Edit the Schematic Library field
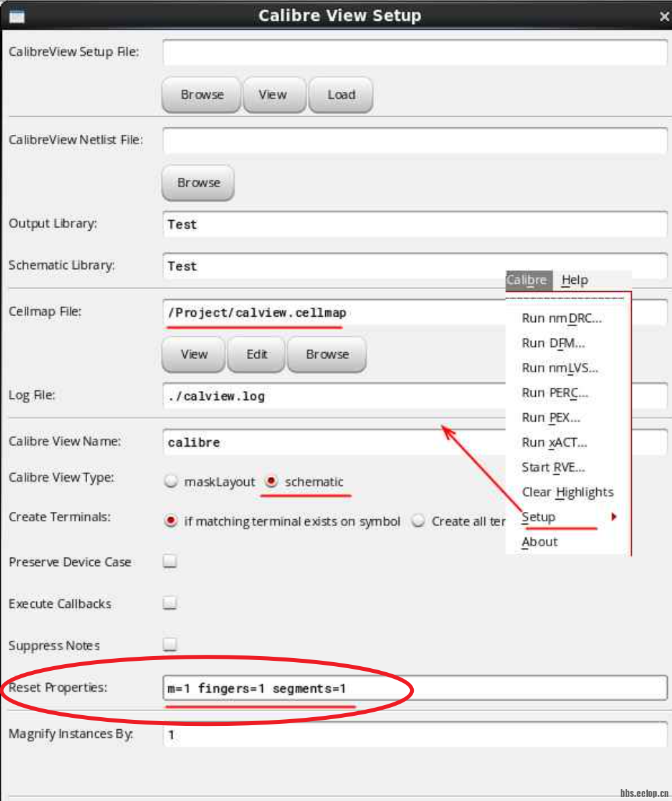 (334, 266)
